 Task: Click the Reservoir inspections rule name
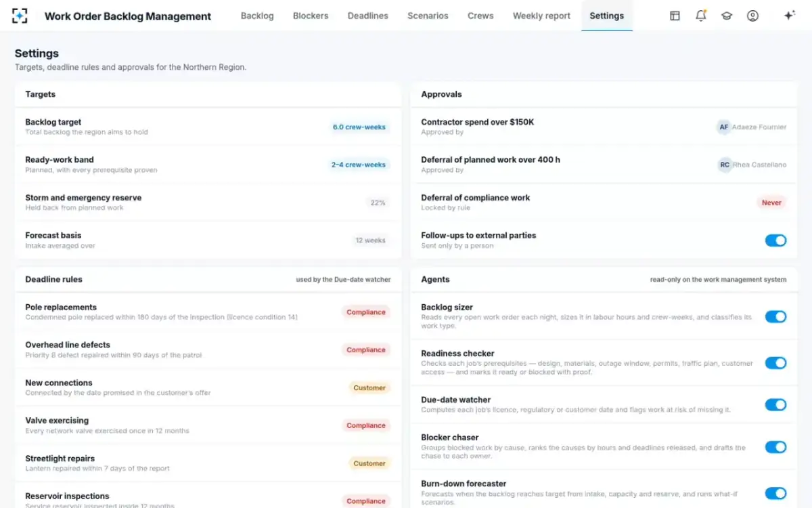[x=67, y=496]
